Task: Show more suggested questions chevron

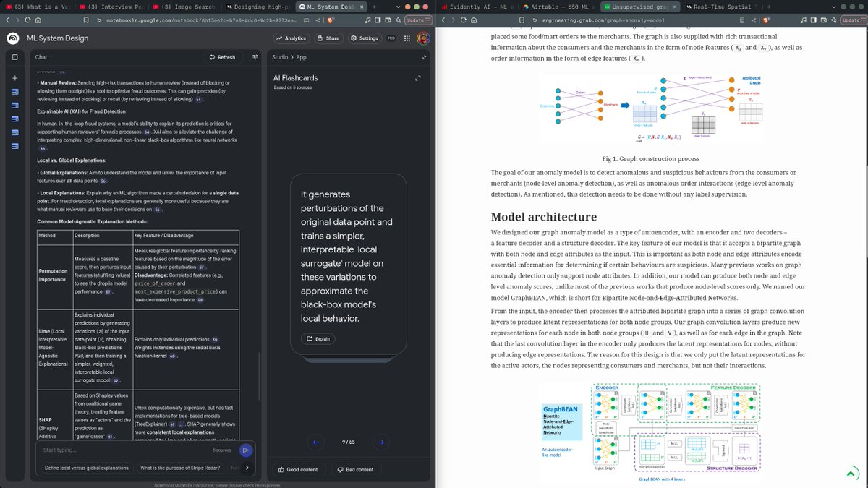Action: (247, 468)
